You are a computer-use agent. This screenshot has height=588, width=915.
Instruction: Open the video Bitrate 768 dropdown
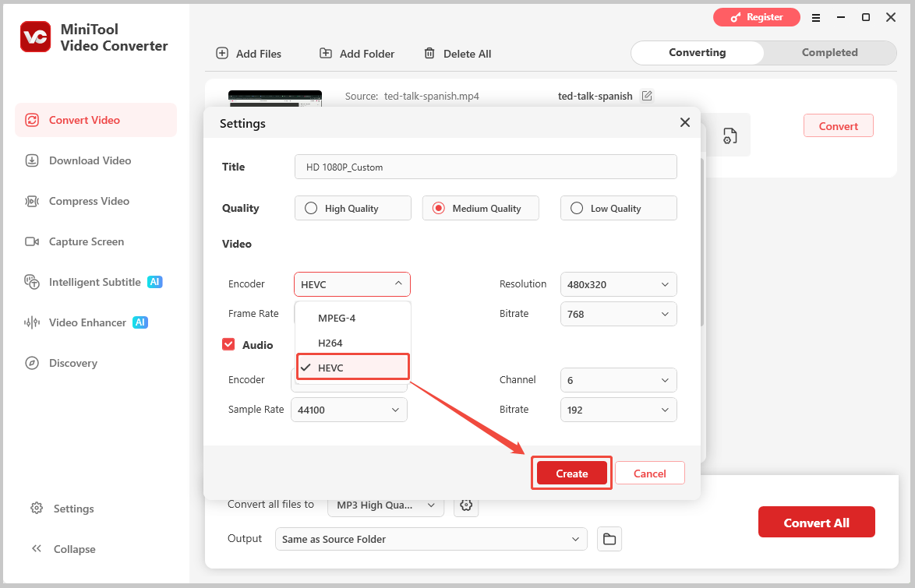(x=619, y=314)
